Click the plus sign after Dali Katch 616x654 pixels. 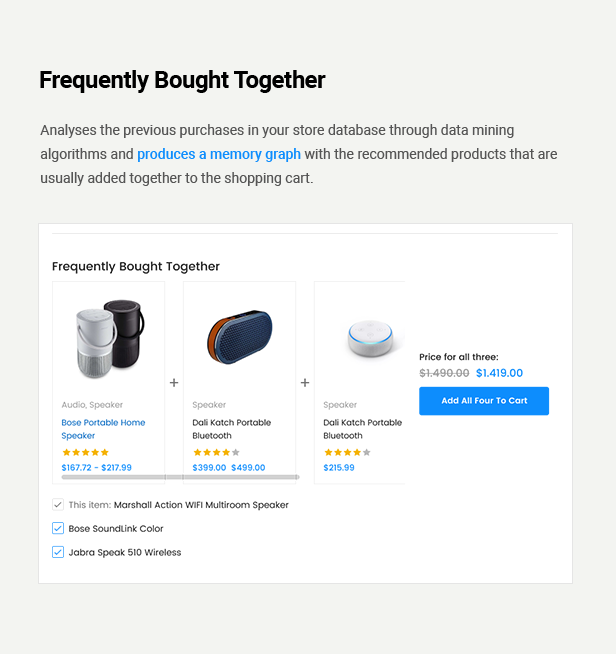[305, 382]
